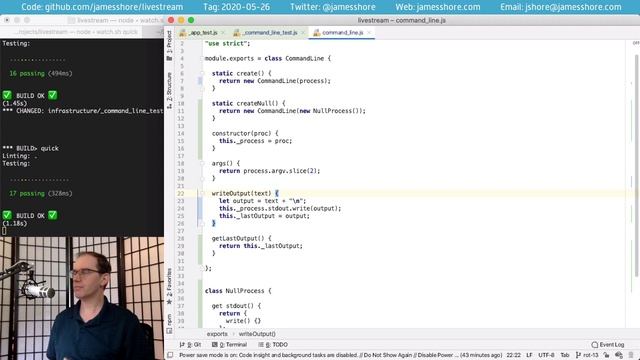Click 'getLastOutput()' method line

point(241,238)
